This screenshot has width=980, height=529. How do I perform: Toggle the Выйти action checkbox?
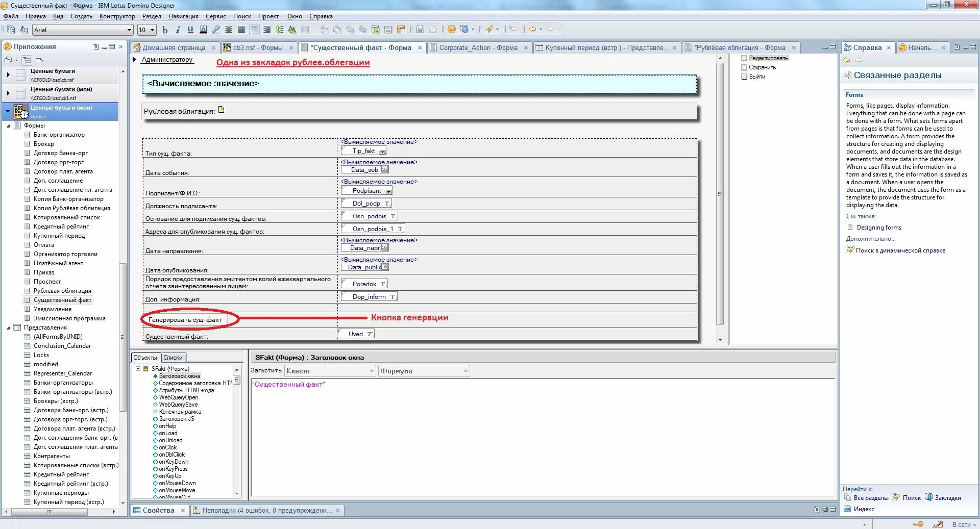click(x=744, y=77)
